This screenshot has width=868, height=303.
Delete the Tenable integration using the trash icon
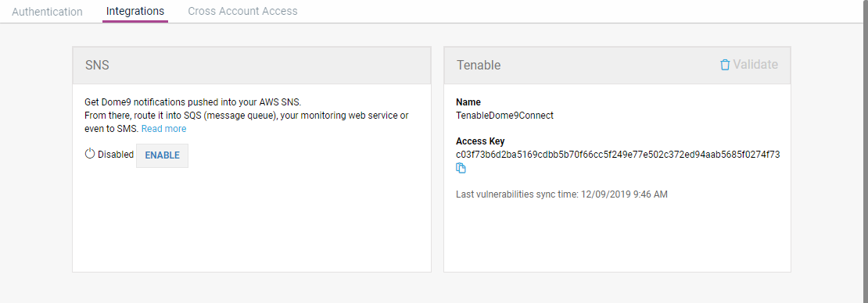click(725, 66)
